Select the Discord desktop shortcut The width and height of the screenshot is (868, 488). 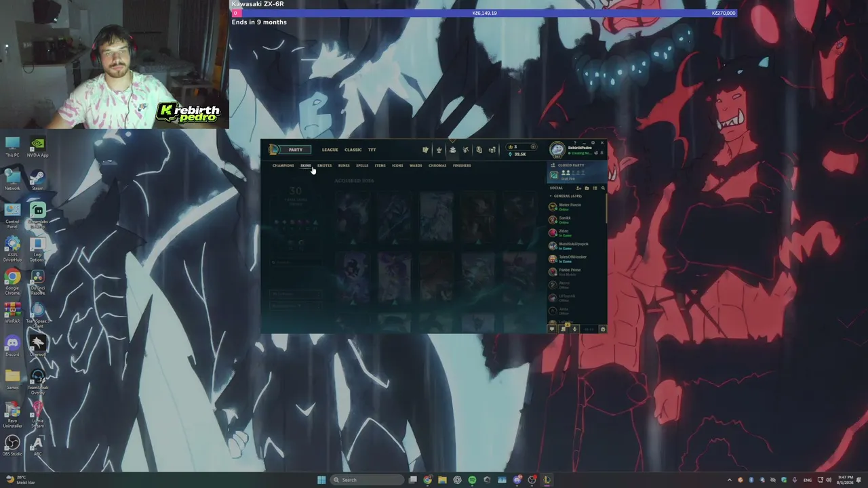tap(12, 346)
